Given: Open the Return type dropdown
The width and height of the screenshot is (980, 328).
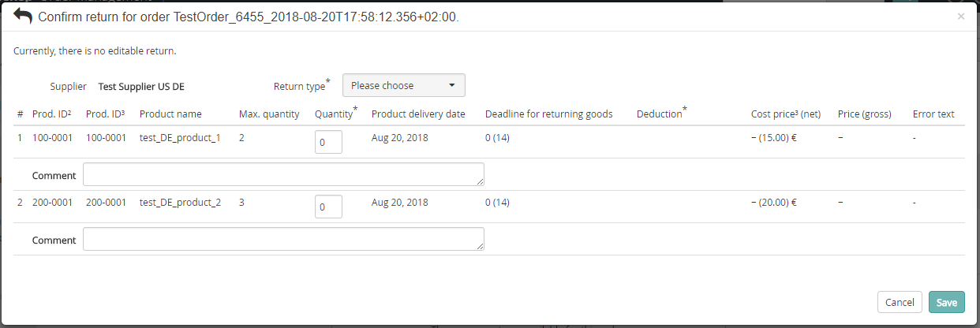Looking at the screenshot, I should [404, 85].
